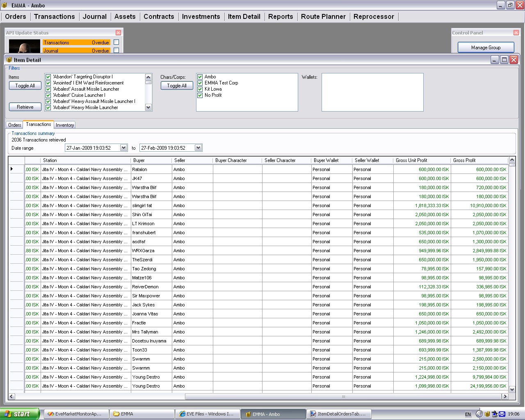Click the horizontal scrollbar thumb of the table

[x=343, y=397]
